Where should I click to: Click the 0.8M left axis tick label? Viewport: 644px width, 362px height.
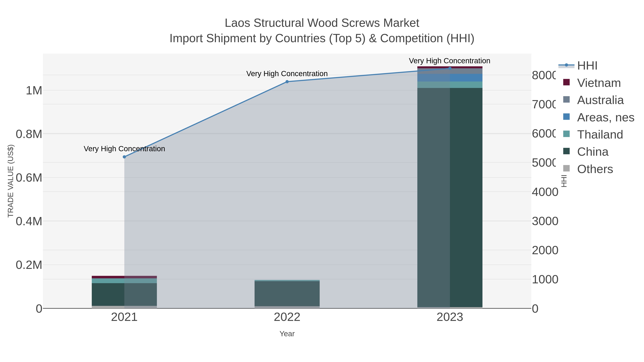(x=29, y=134)
